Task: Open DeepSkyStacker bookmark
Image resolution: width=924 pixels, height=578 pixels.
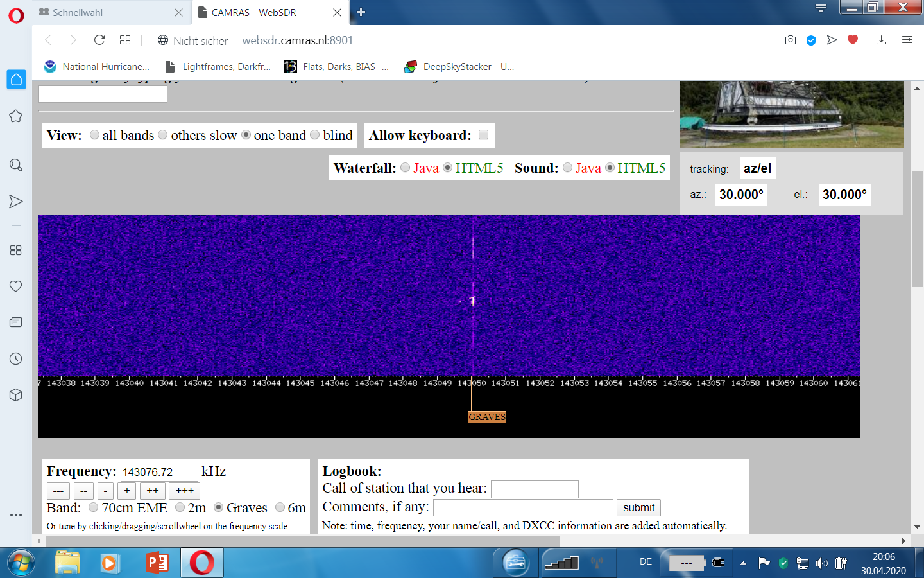Action: coord(459,67)
